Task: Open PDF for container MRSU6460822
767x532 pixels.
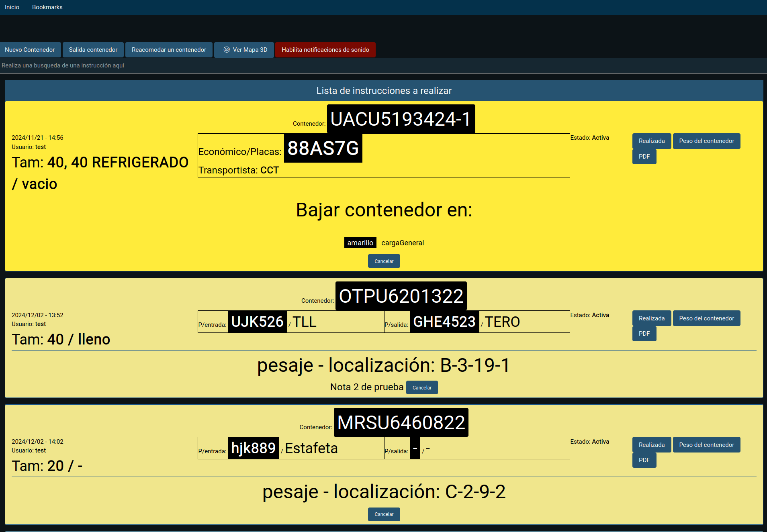Action: click(644, 460)
